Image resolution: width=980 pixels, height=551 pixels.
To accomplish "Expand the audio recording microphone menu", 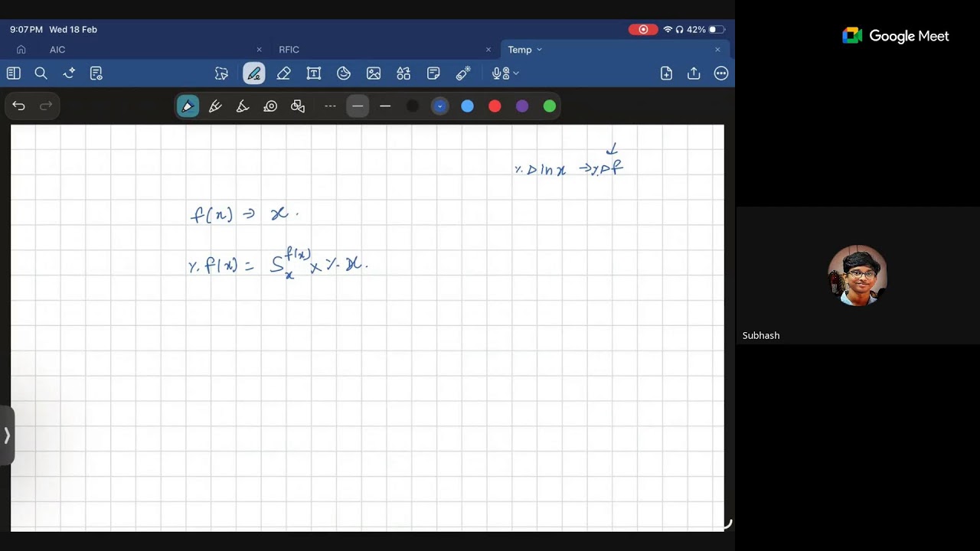I will coord(505,73).
